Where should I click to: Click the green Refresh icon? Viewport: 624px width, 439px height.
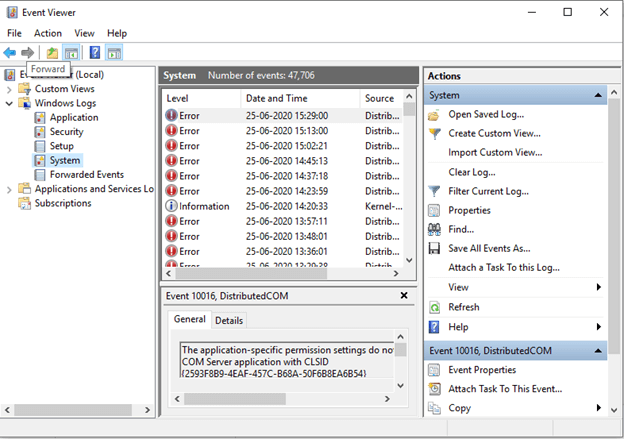[435, 307]
